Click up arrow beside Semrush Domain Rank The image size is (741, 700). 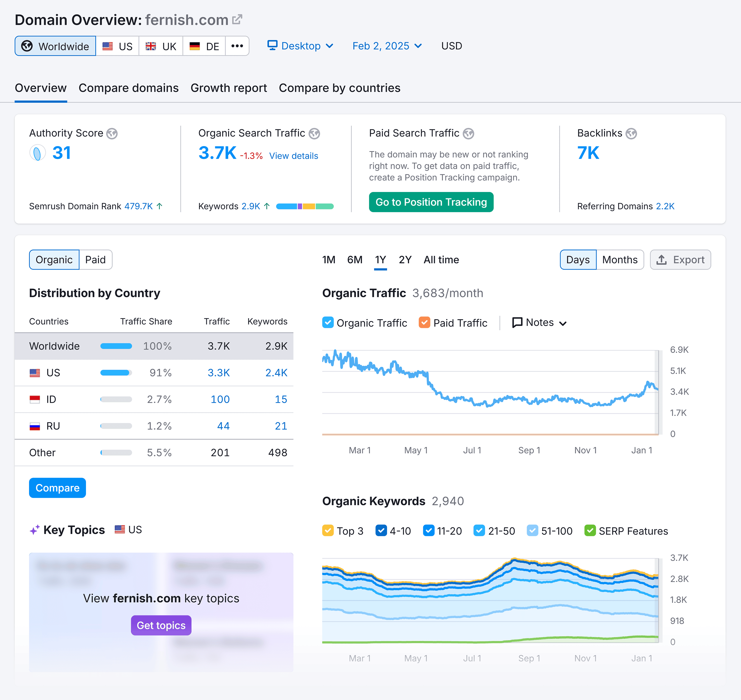tap(159, 206)
